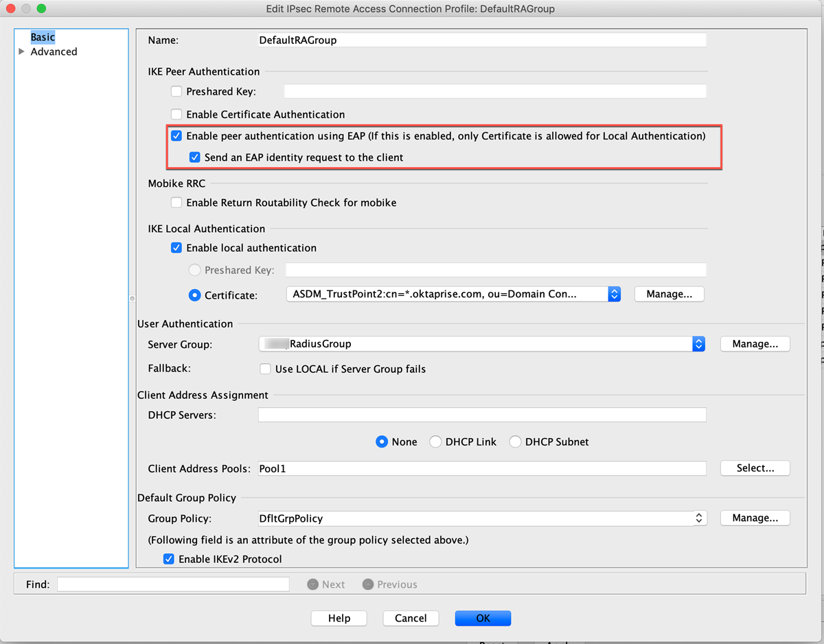Click Select button for Client Address Pools
824x644 pixels.
pyautogui.click(x=755, y=468)
